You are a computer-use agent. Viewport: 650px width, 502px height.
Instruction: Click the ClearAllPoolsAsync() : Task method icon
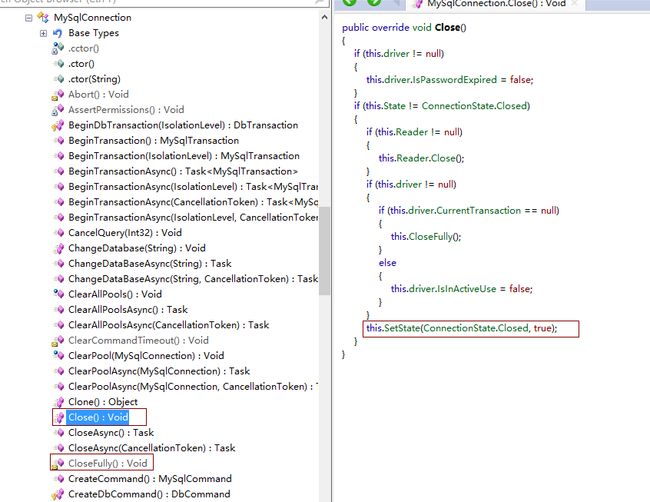click(59, 310)
